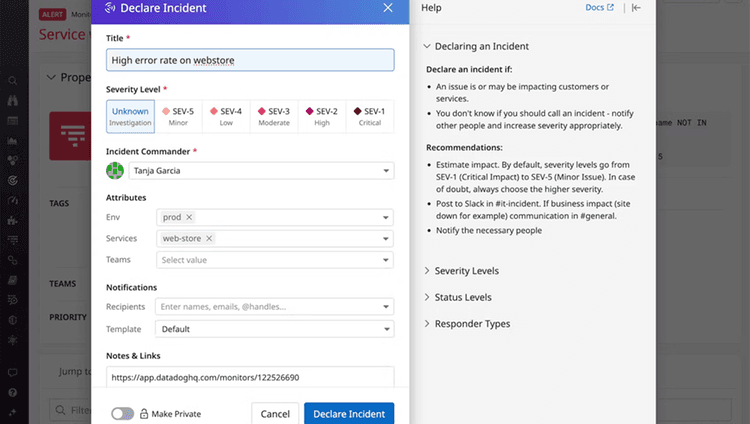Image resolution: width=750 pixels, height=424 pixels.
Task: Click Tanja Garcia's avatar icon
Action: pyautogui.click(x=115, y=170)
